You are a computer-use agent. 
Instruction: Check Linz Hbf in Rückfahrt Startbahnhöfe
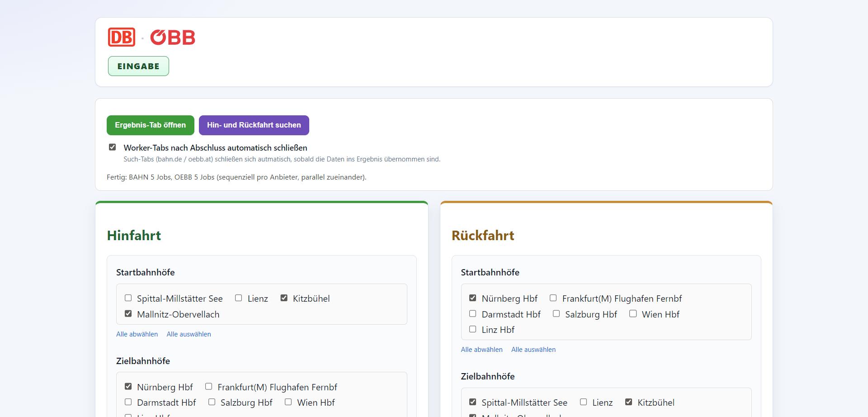473,329
